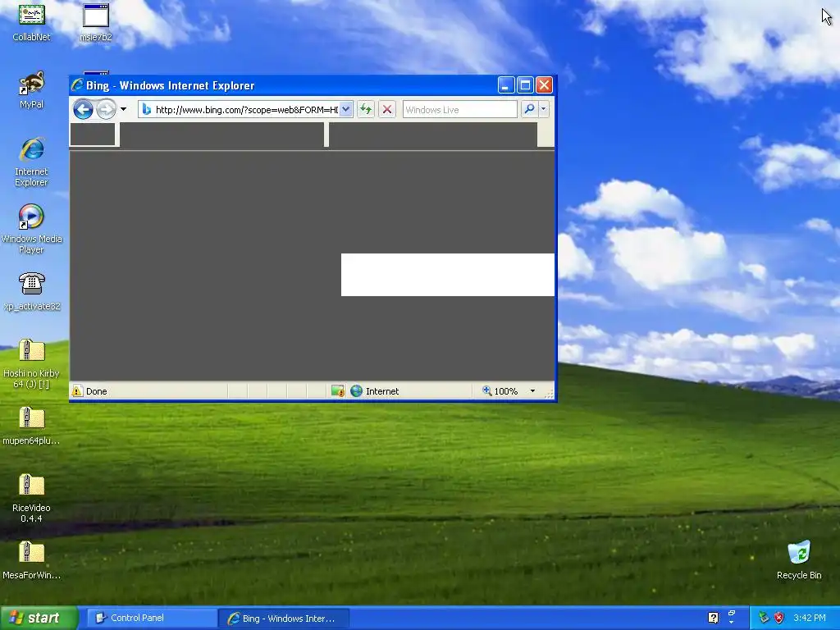Viewport: 840px width, 630px height.
Task: Stop loading with the red X button
Action: (387, 109)
